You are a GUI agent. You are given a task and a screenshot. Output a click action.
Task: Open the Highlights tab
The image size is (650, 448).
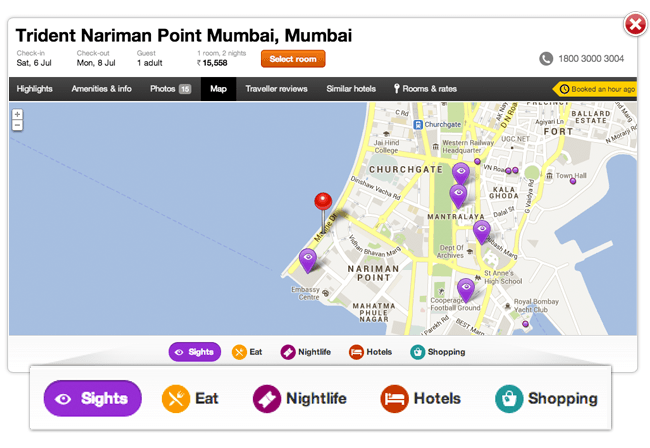[x=34, y=89]
